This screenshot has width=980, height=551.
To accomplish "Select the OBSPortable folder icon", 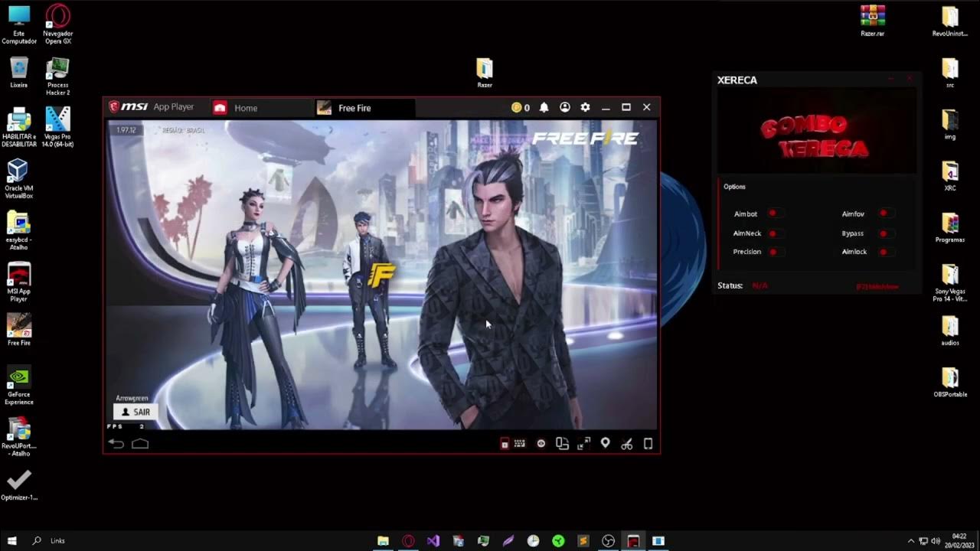I will [x=950, y=383].
